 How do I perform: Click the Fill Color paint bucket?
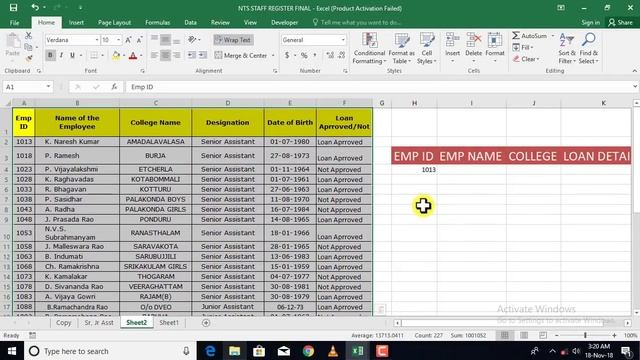coord(116,56)
